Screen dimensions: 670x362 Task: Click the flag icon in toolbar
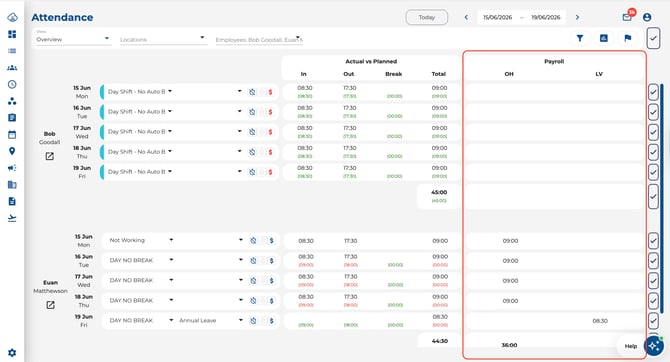coord(627,38)
